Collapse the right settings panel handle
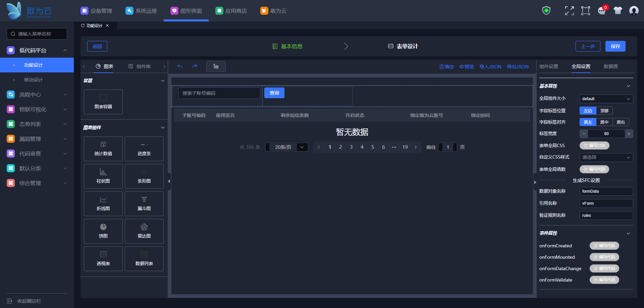The height and width of the screenshot is (308, 644). coord(535,182)
